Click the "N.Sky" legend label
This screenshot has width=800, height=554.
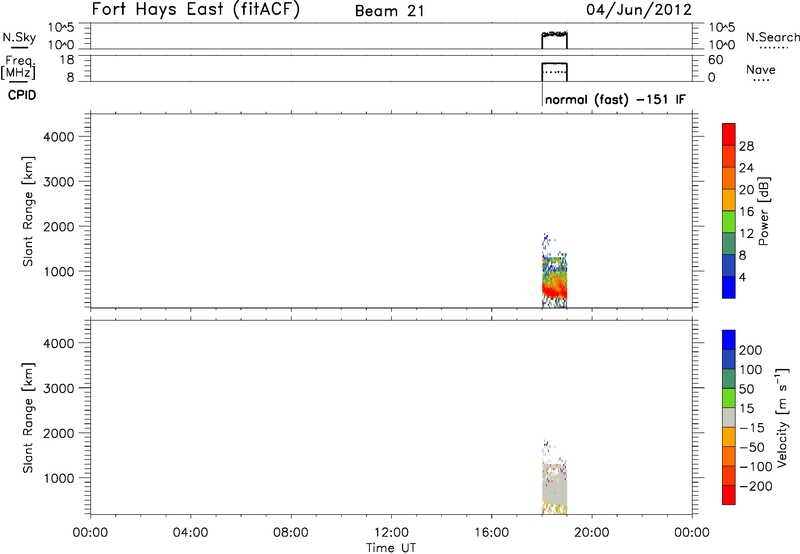pos(19,37)
